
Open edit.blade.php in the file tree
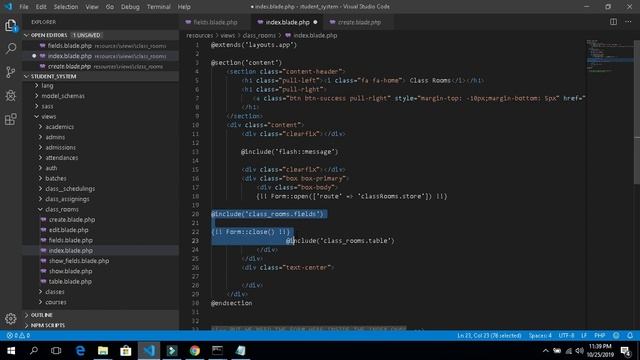[69, 230]
